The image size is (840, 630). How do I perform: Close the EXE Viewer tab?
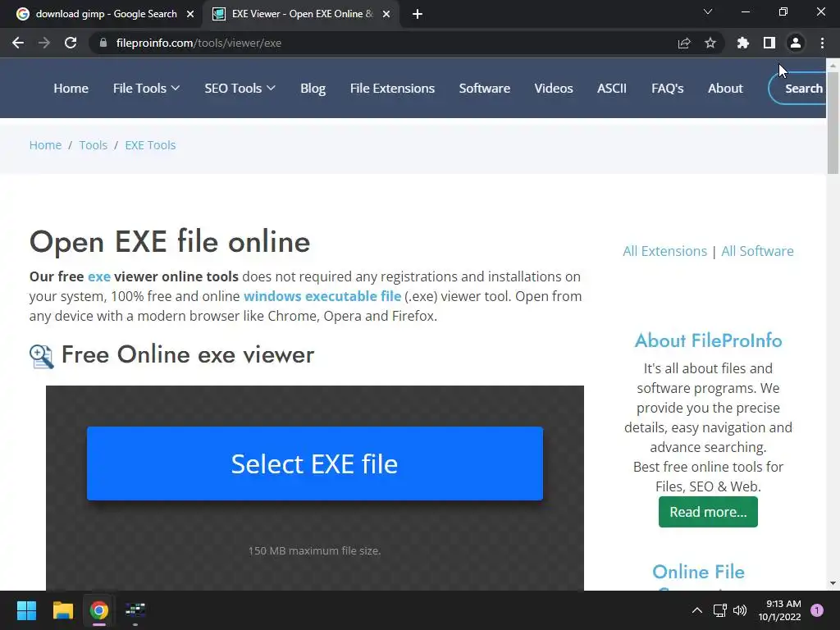tap(386, 14)
